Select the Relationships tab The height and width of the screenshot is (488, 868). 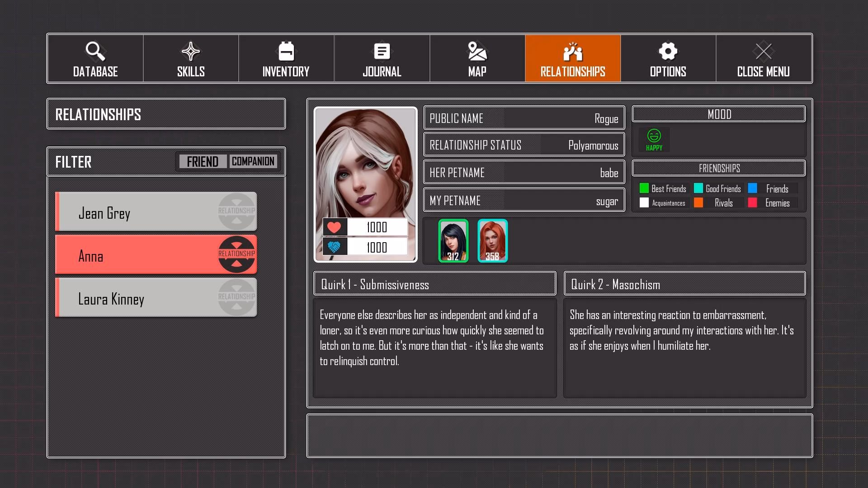click(572, 59)
